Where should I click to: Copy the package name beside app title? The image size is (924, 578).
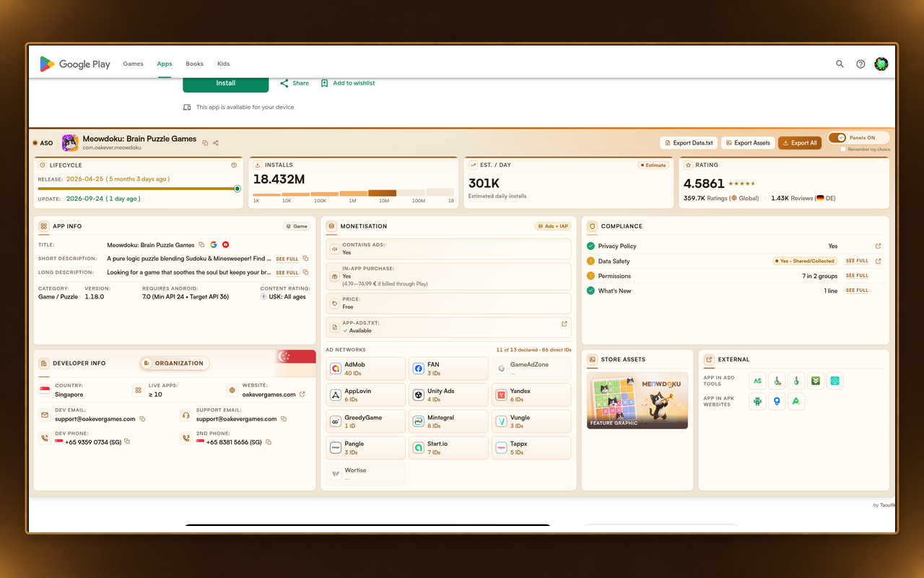click(x=205, y=143)
